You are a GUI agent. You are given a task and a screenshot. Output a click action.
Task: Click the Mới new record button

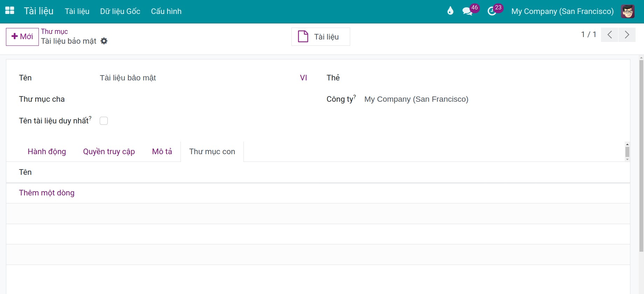pos(22,37)
